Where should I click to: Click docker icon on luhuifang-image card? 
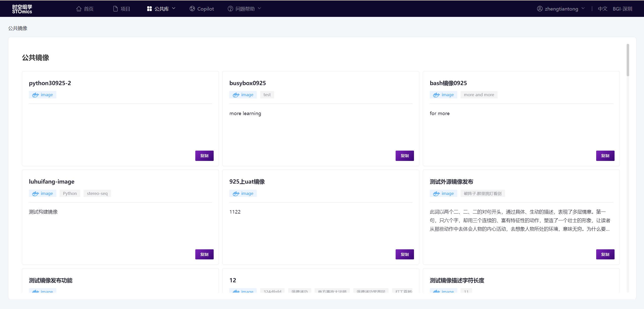pyautogui.click(x=35, y=193)
